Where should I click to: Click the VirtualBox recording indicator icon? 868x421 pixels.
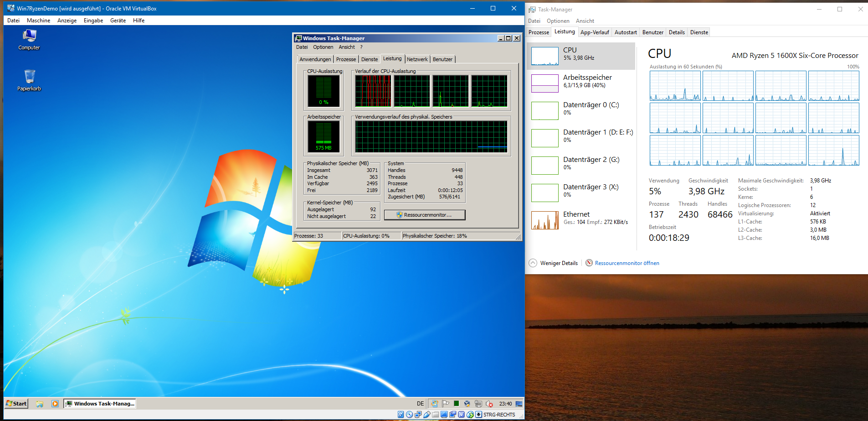452,415
